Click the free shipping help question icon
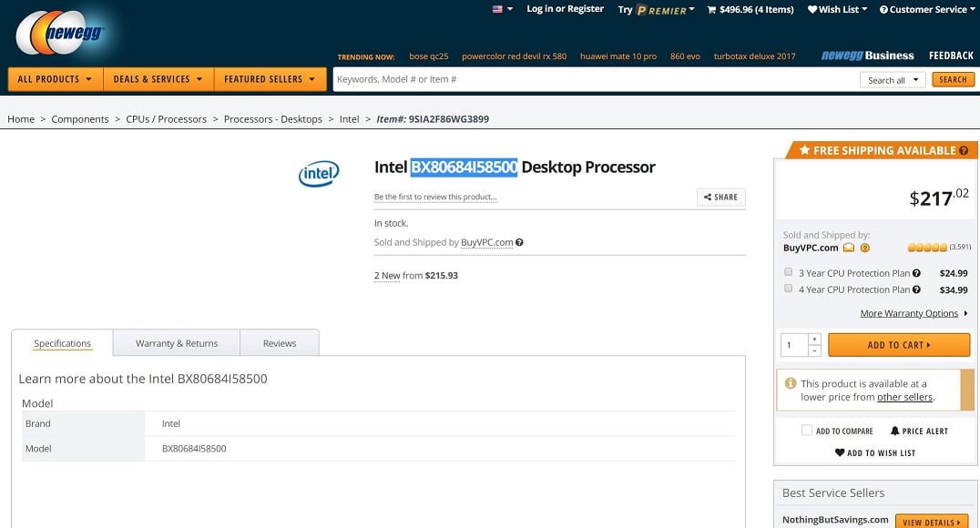This screenshot has height=528, width=980. (x=964, y=150)
